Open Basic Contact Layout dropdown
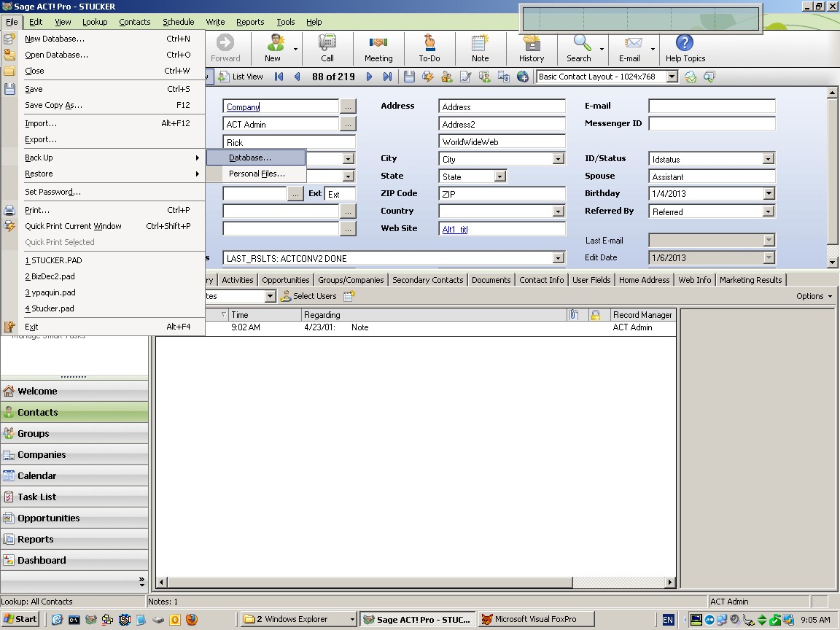Screen dimensions: 840x630 point(672,77)
